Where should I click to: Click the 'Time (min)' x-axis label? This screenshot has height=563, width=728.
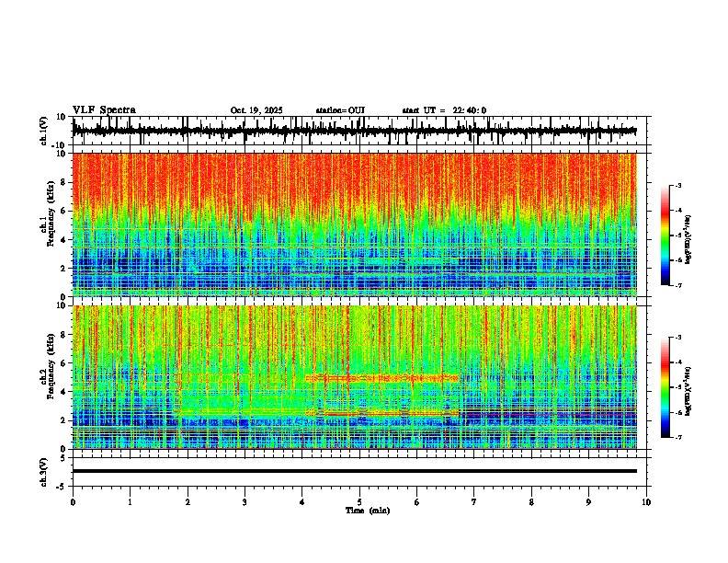368,511
